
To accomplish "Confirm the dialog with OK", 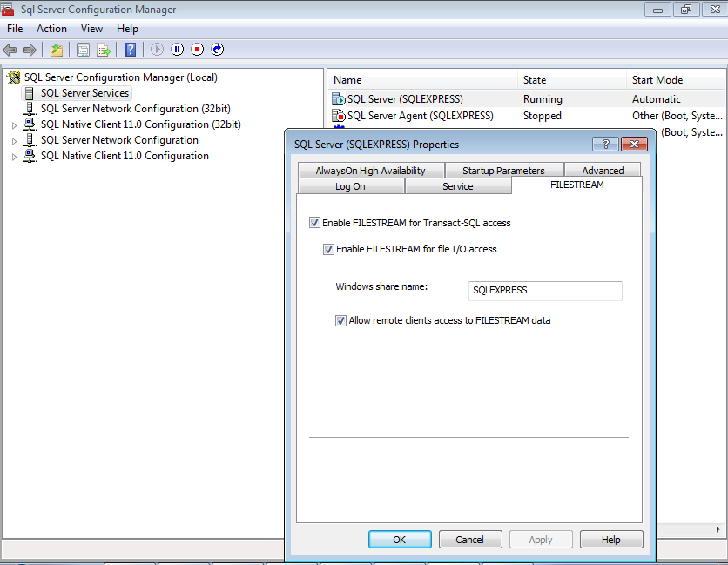I will coord(400,540).
